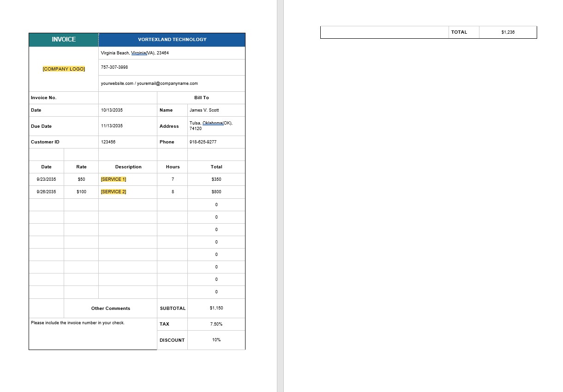Click the TOTAL amount $1,236 on second page
Viewport: 563px width, 392px height.
point(508,32)
